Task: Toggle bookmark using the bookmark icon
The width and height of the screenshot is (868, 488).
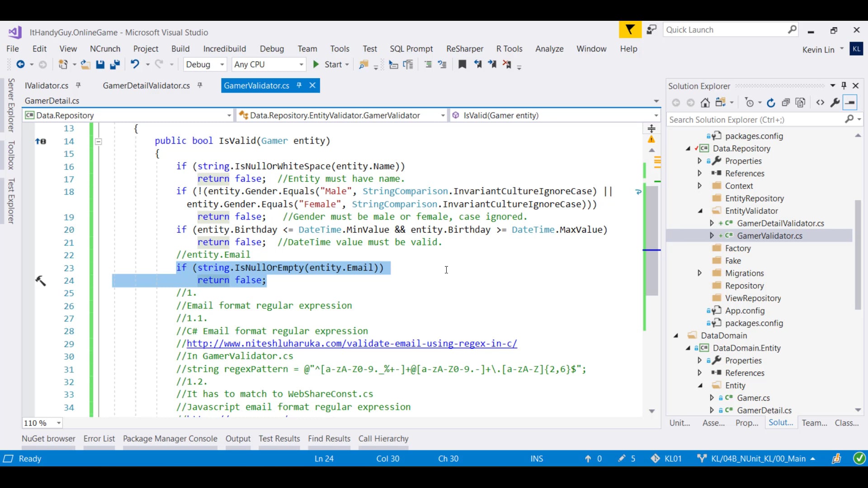Action: click(462, 65)
